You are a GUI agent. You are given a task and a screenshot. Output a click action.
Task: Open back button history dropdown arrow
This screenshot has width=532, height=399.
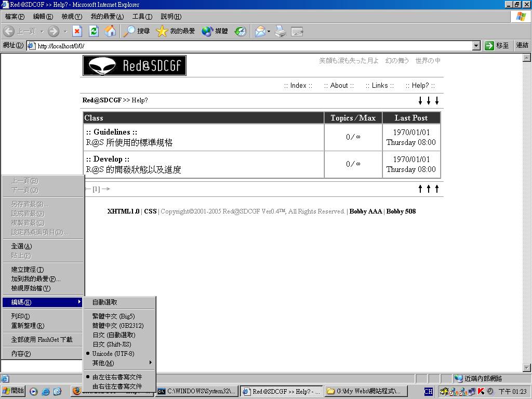[x=42, y=31]
